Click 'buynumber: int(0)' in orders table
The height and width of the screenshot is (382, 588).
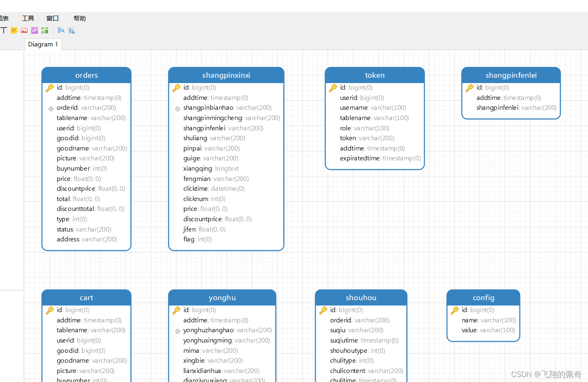tap(82, 169)
